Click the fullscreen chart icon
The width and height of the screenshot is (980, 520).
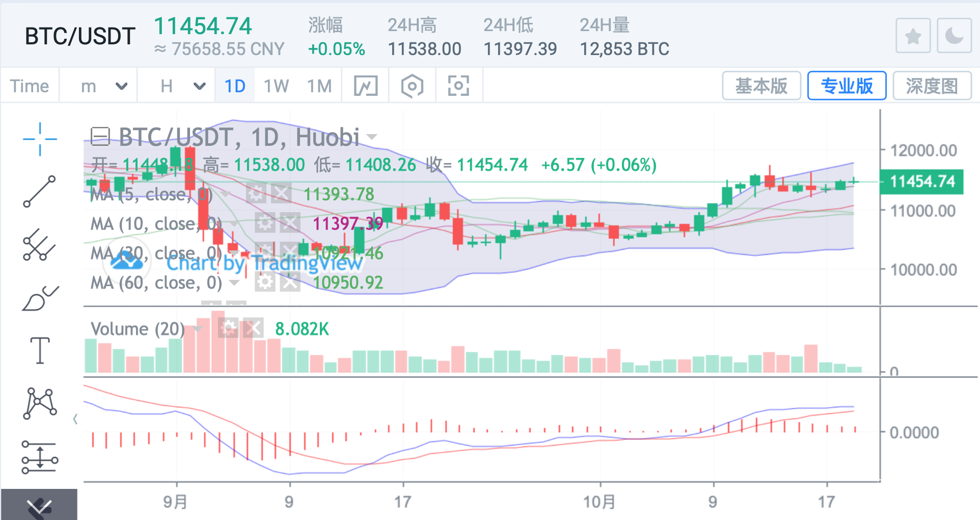click(x=458, y=86)
